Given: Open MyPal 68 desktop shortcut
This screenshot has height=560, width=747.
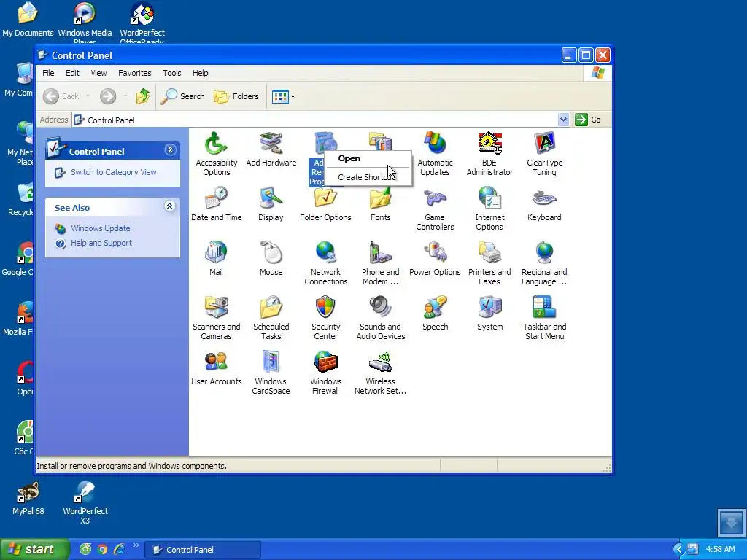Looking at the screenshot, I should click(28, 499).
